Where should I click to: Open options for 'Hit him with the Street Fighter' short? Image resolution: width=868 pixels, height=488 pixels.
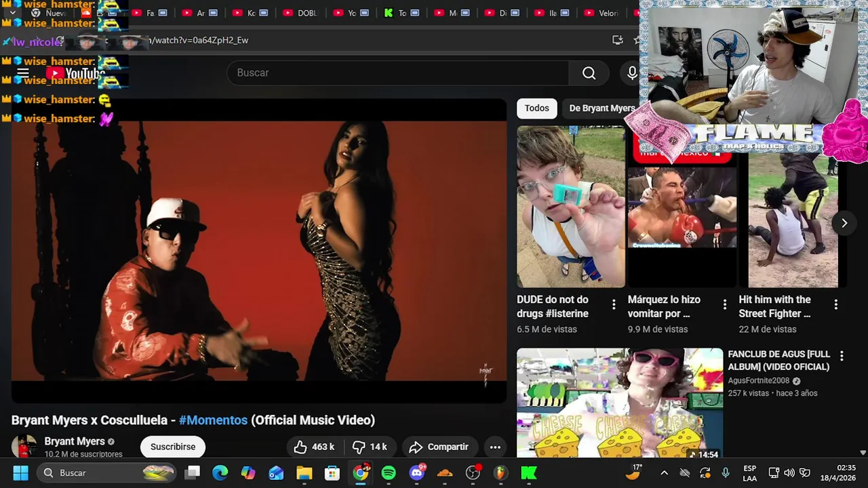[x=835, y=305]
